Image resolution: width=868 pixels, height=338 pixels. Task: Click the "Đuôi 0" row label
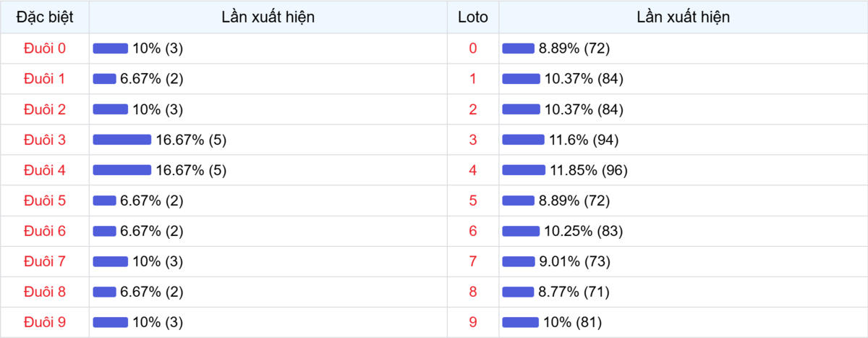(45, 48)
